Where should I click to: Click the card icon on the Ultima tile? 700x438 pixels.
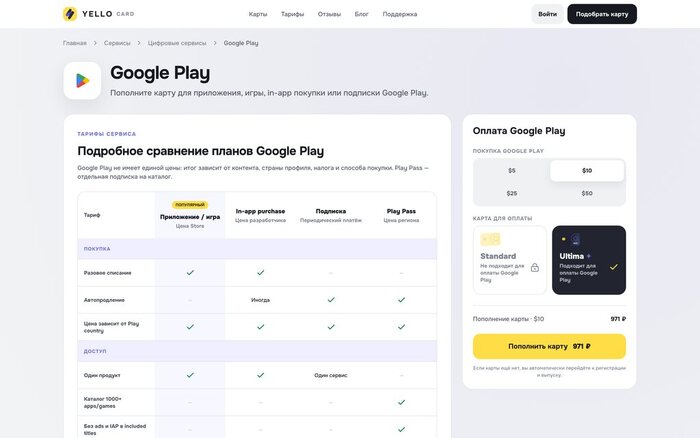(x=576, y=239)
